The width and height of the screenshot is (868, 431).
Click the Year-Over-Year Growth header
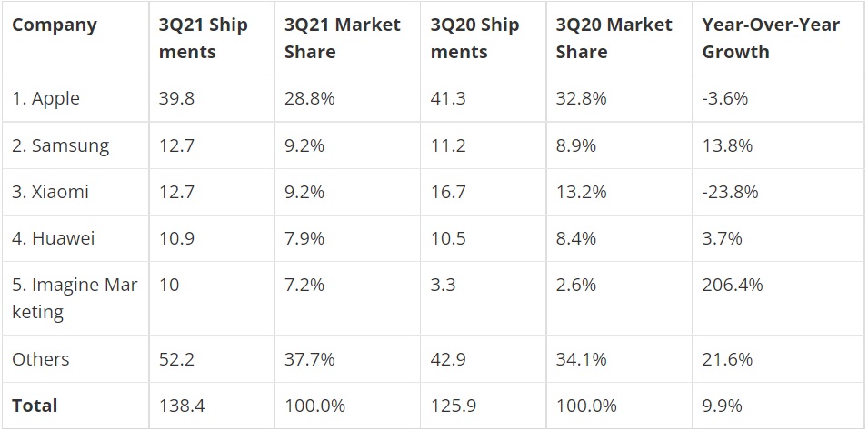(x=771, y=38)
